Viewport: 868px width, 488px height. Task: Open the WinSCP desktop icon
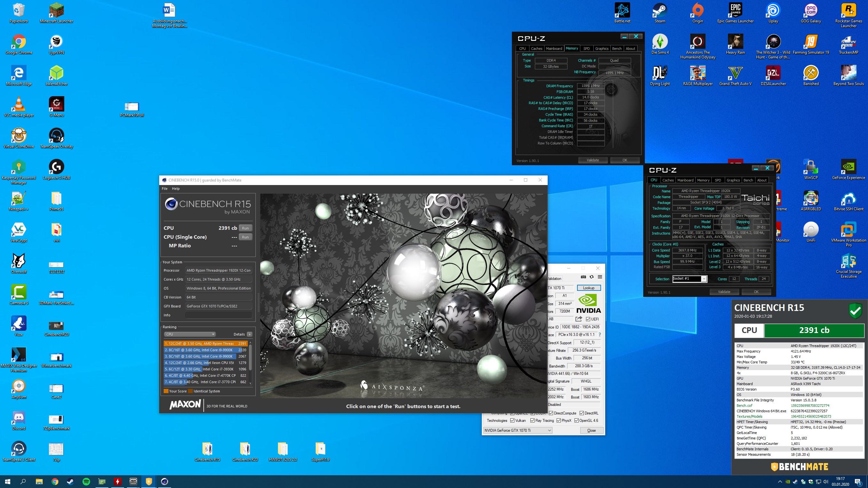pyautogui.click(x=811, y=170)
